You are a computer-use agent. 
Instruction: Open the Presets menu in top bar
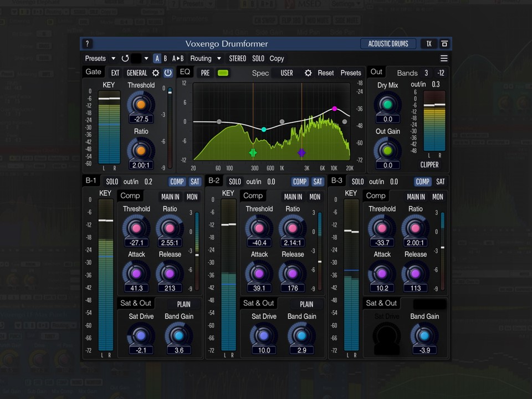[95, 58]
